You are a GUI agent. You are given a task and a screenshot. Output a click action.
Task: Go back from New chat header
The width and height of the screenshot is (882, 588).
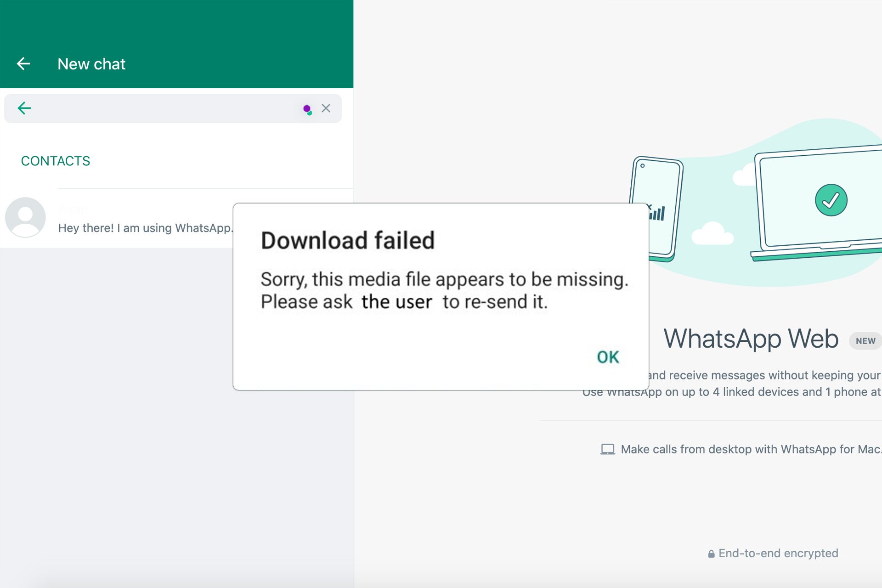point(23,64)
